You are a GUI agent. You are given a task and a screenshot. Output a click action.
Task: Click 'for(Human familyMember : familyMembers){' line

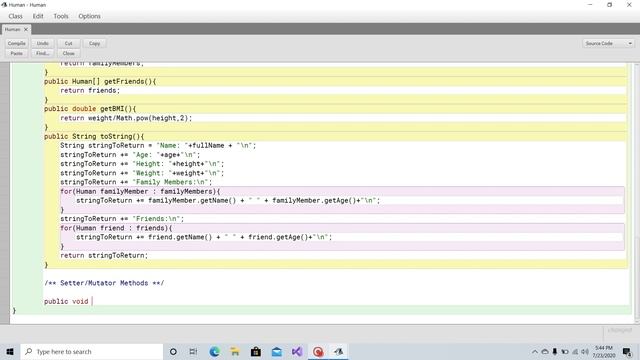click(140, 191)
